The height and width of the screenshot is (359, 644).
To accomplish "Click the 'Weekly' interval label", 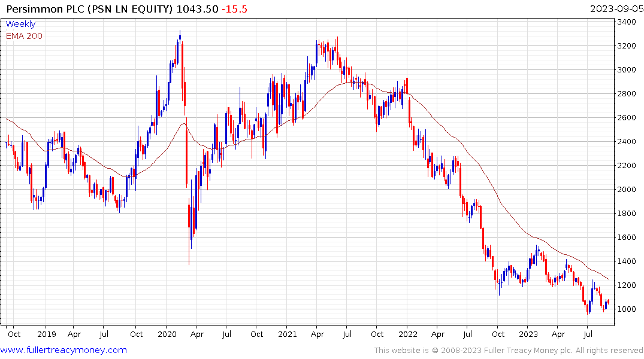I will [x=20, y=24].
